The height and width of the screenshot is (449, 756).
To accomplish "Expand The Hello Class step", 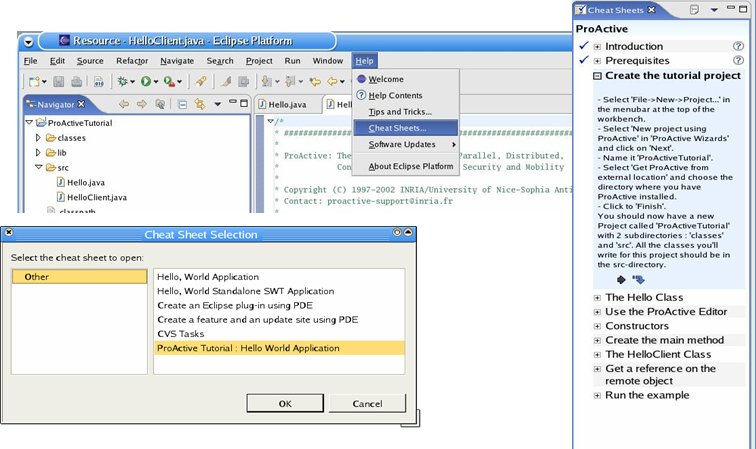I will [x=597, y=298].
